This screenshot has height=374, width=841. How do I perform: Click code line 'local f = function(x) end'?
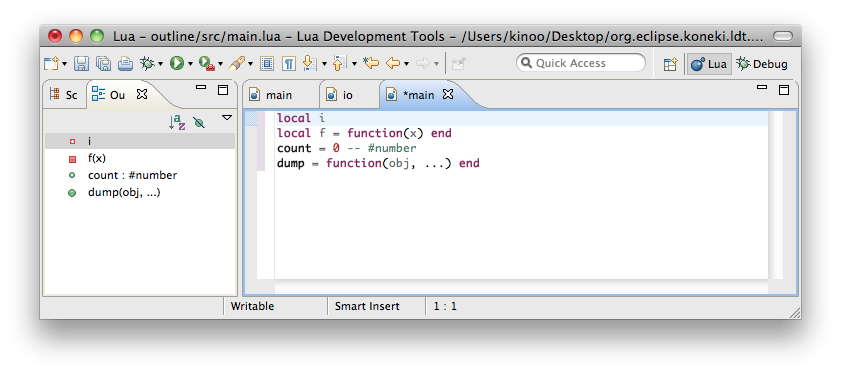364,133
